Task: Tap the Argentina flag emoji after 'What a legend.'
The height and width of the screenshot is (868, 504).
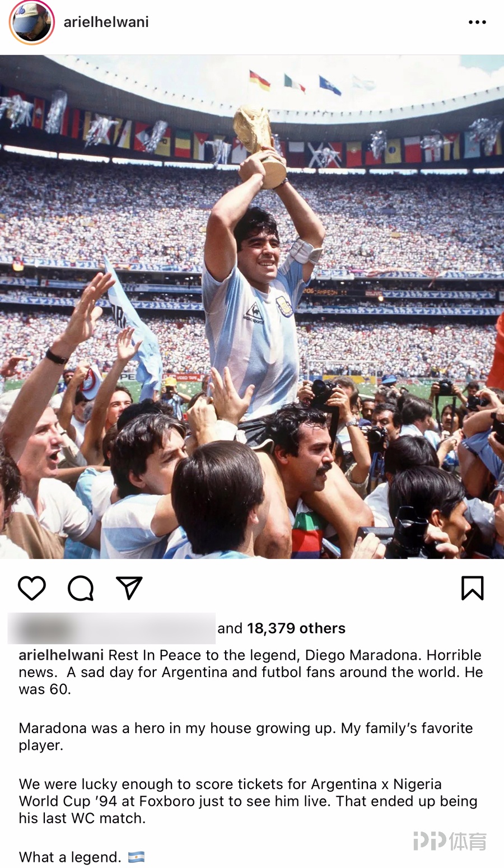Action: [136, 857]
